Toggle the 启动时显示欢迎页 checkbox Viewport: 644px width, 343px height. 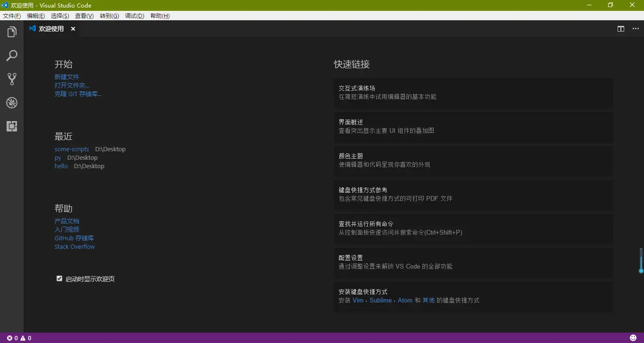[59, 278]
